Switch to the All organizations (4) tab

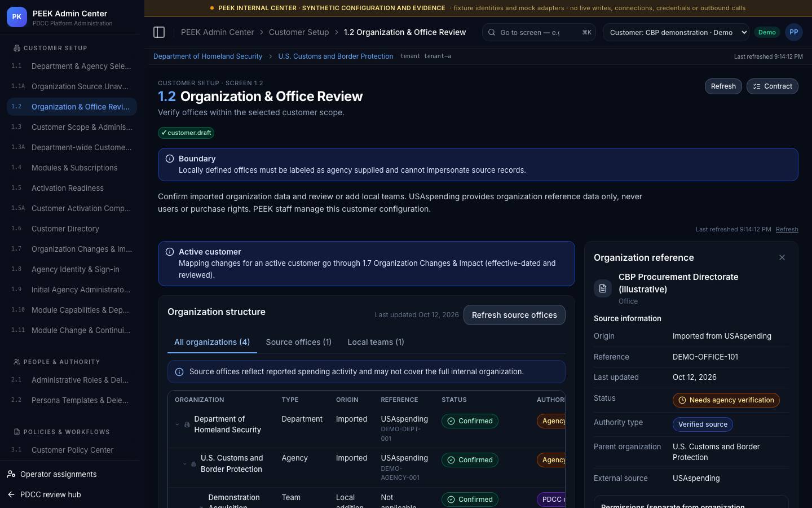[x=212, y=342]
